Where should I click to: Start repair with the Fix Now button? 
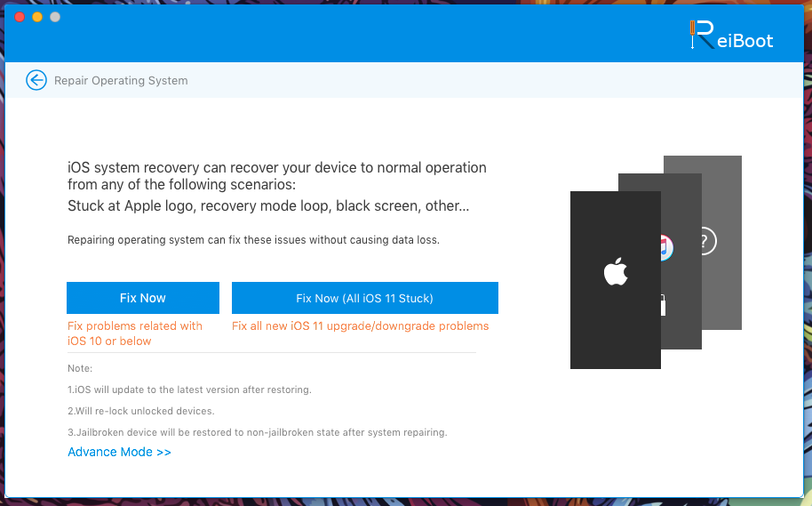(143, 298)
